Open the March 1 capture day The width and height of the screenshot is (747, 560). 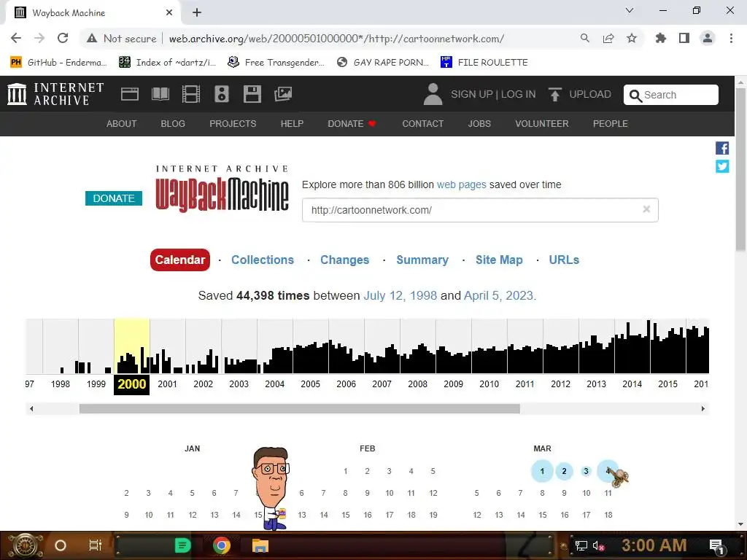point(542,471)
